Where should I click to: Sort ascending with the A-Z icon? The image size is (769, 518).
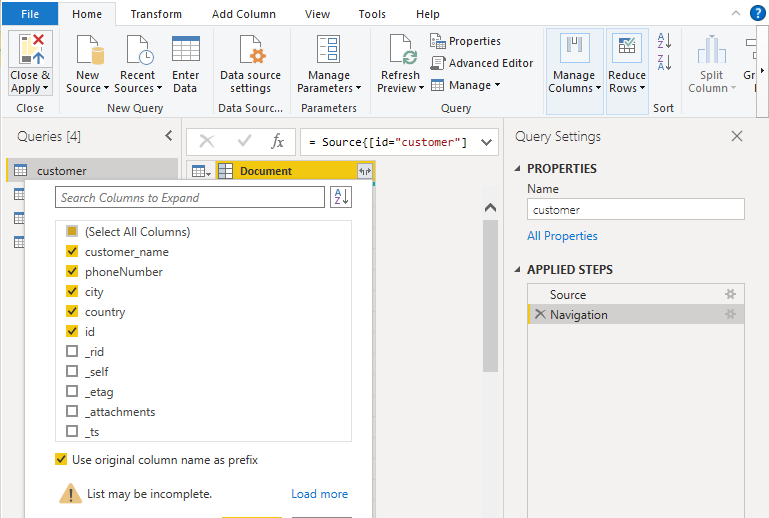tap(664, 41)
